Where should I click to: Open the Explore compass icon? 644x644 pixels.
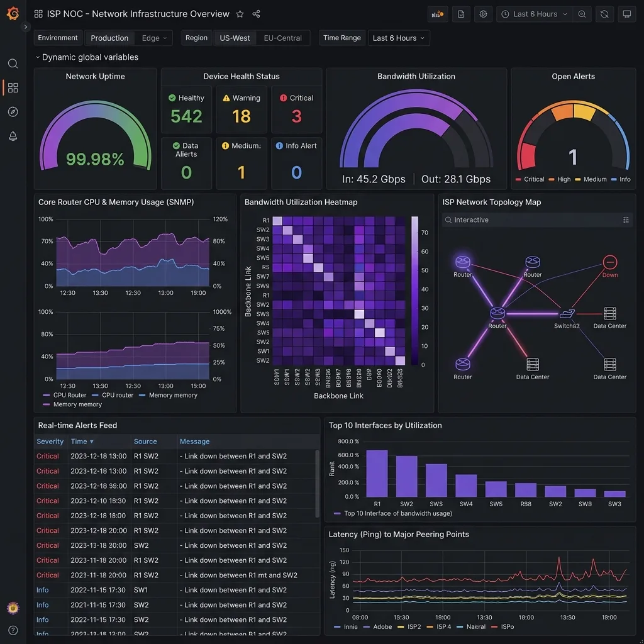[x=13, y=112]
